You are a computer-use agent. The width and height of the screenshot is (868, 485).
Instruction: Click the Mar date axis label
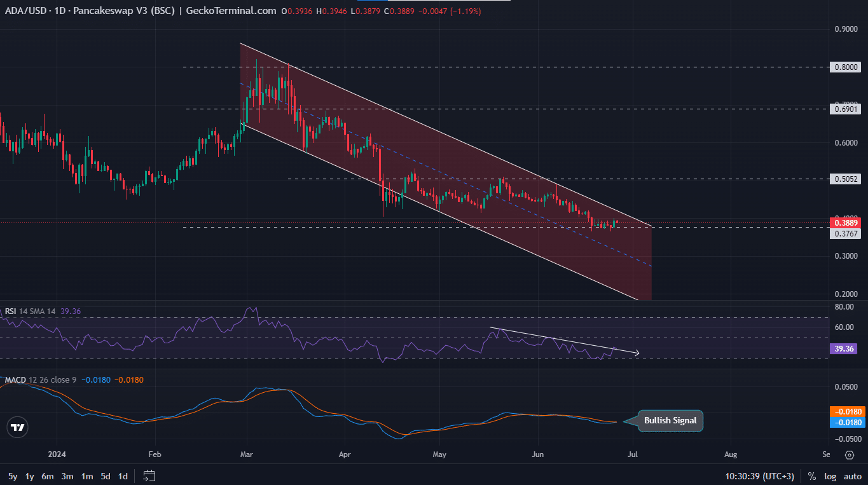[247, 455]
